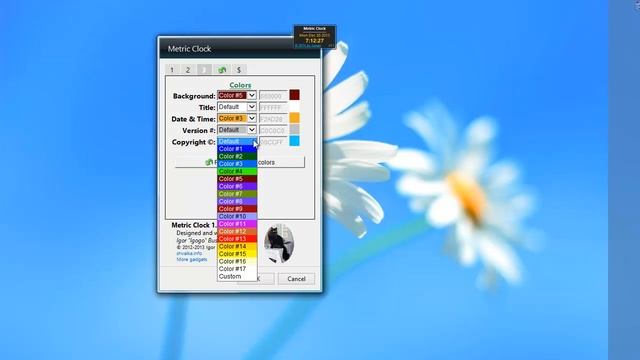Open the More gadgets link
The image size is (640, 360).
[192, 260]
